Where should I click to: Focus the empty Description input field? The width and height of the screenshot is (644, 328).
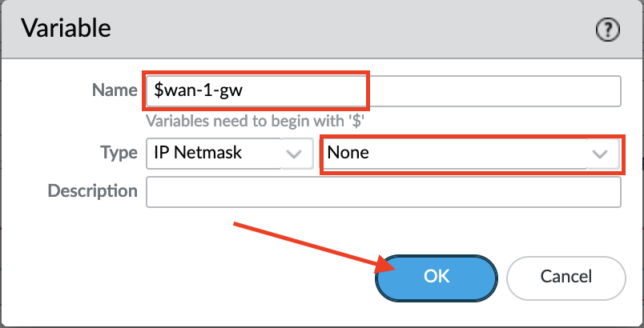(x=382, y=192)
